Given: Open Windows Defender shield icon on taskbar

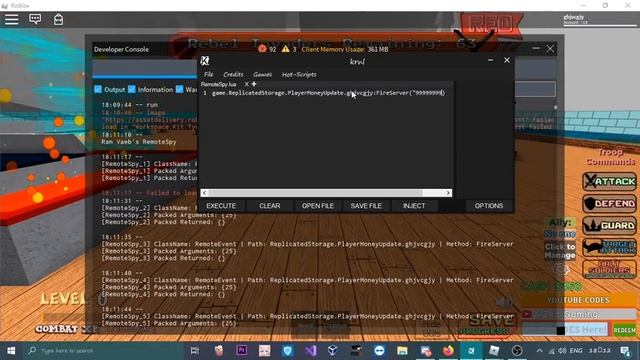Looking at the screenshot, I should coord(288,351).
